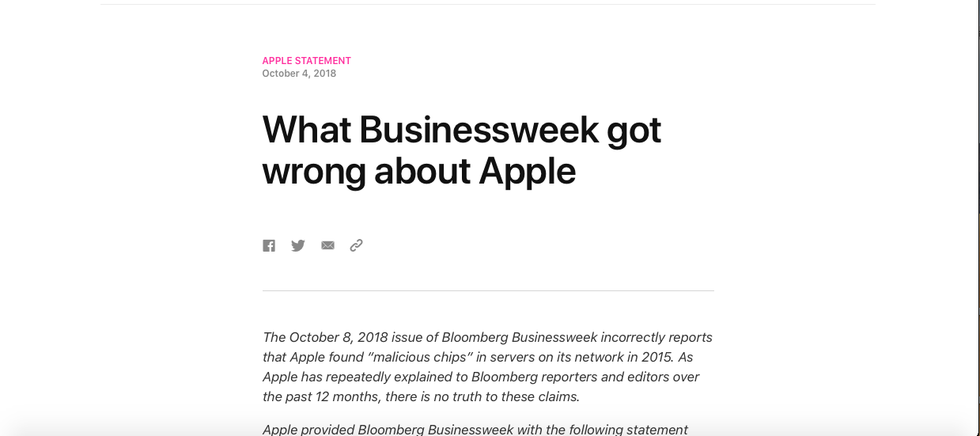980x436 pixels.
Task: Share the article on Twitter
Action: tap(298, 245)
